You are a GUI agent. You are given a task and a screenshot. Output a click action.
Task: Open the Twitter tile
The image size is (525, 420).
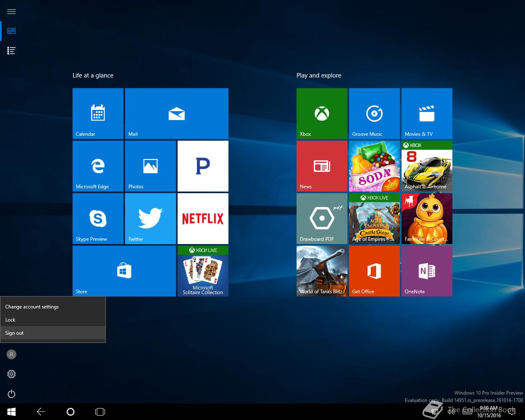click(151, 219)
